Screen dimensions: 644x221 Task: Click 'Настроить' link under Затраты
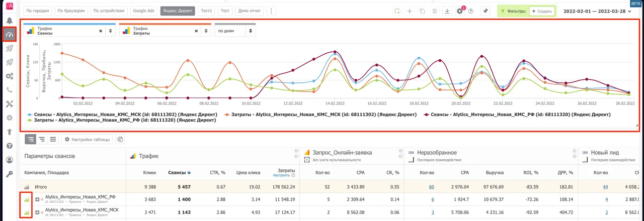click(281, 176)
